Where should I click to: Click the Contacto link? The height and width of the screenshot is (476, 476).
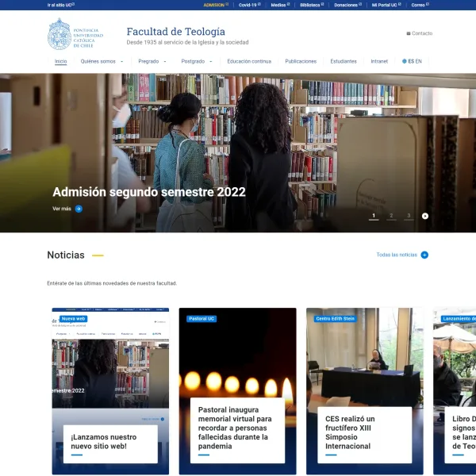coord(420,33)
